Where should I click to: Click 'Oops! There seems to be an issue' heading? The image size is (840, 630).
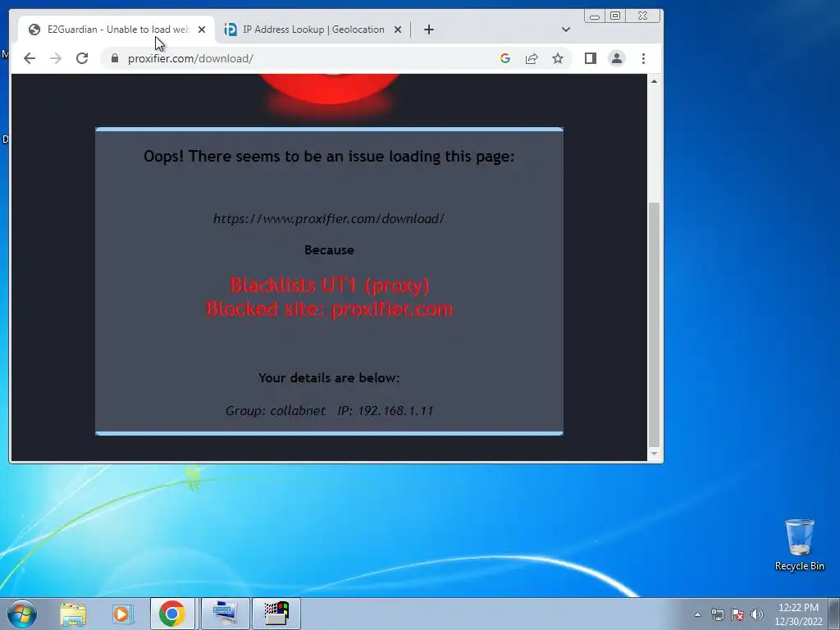[329, 157]
